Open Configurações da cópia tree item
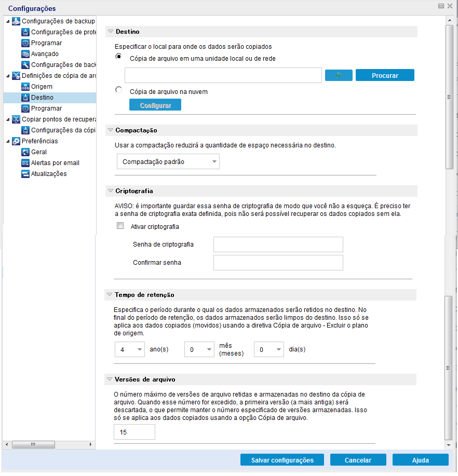 pyautogui.click(x=63, y=130)
